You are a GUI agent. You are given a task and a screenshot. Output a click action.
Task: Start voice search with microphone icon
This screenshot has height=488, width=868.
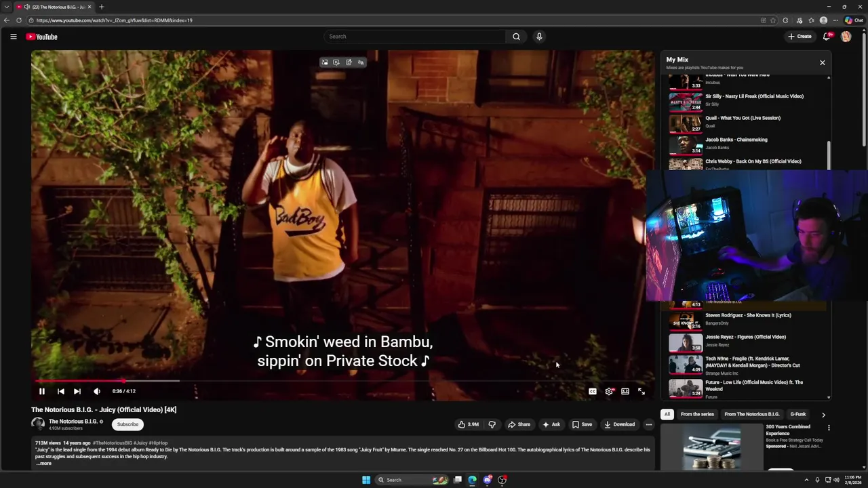(539, 37)
